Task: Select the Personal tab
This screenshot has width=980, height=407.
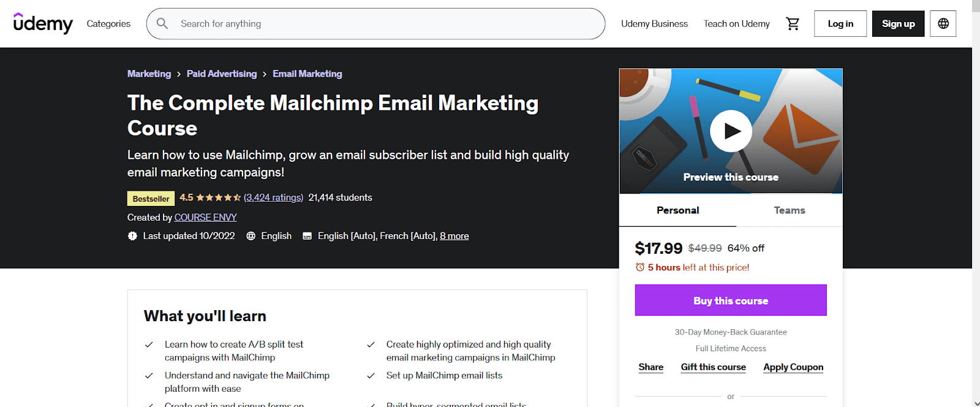Action: [x=677, y=210]
